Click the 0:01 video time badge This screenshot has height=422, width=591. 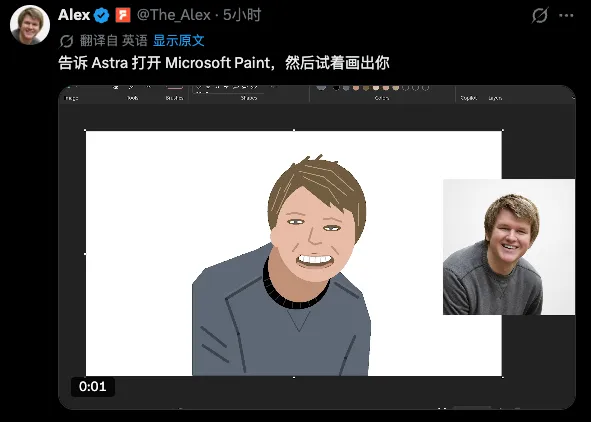pos(93,387)
